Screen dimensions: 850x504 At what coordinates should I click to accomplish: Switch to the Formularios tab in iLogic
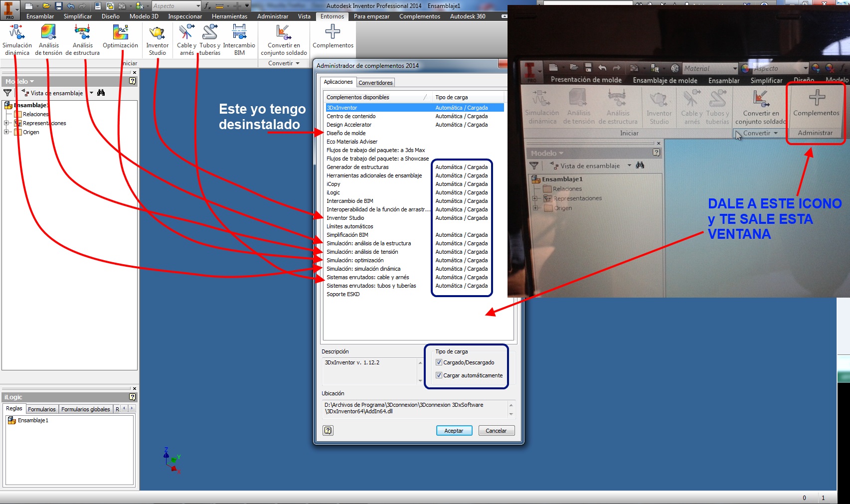(42, 409)
